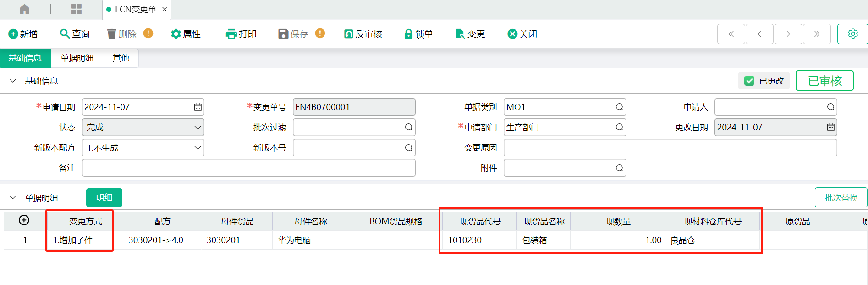868x285 pixels.
Task: Click the home icon in top bar
Action: click(25, 9)
